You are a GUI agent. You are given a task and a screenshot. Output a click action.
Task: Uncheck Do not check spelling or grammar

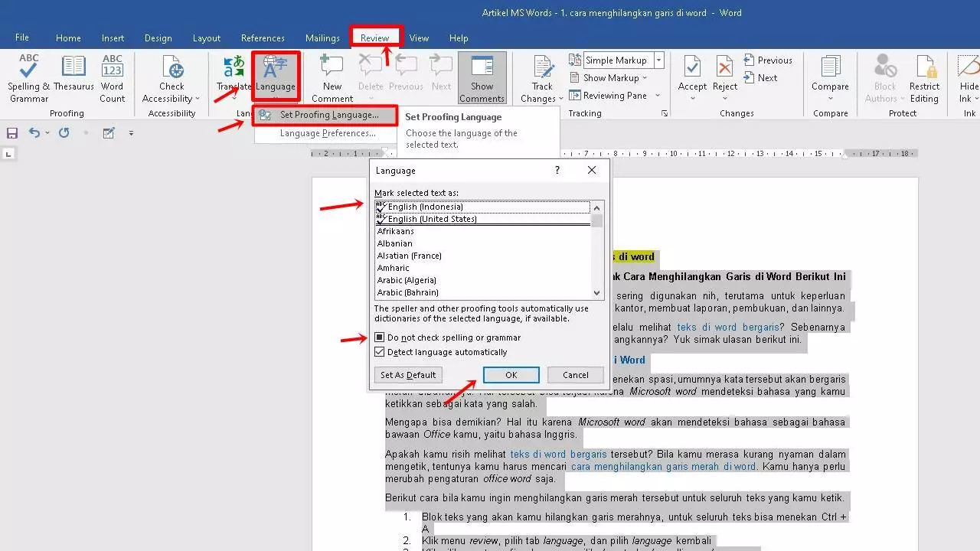coord(379,337)
